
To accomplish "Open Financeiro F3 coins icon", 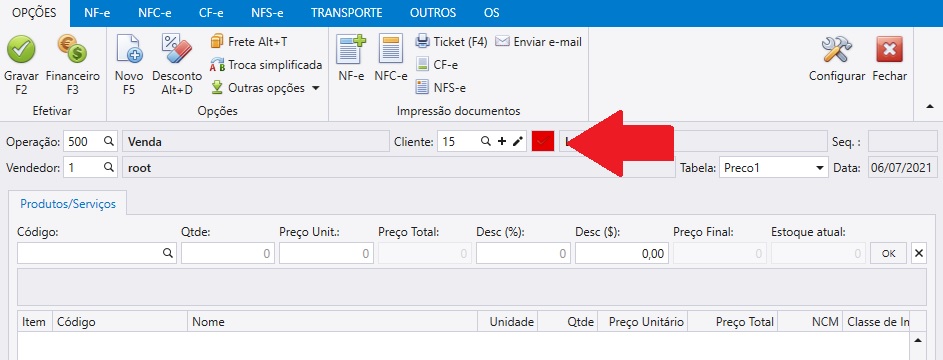I will [72, 49].
